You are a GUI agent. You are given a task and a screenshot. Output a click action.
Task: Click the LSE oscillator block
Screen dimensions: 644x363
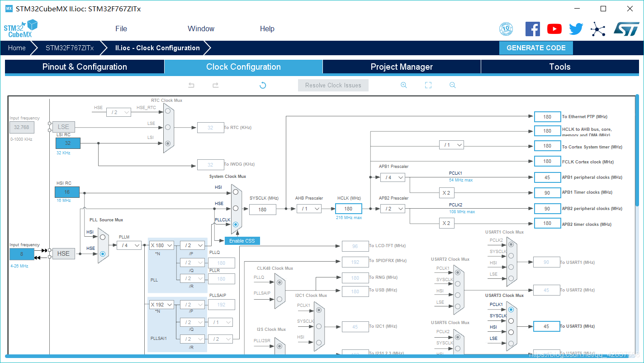click(64, 127)
